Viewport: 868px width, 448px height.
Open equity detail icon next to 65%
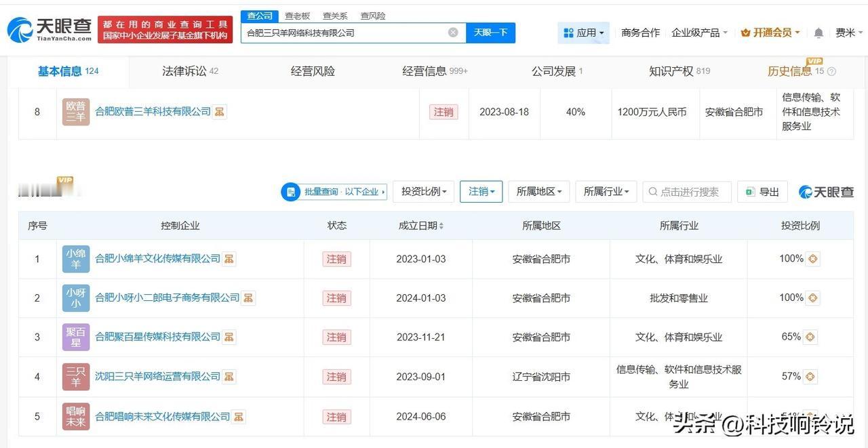(x=810, y=337)
